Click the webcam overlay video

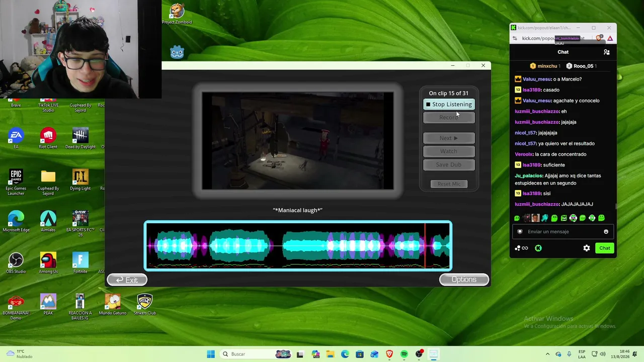[x=80, y=49]
